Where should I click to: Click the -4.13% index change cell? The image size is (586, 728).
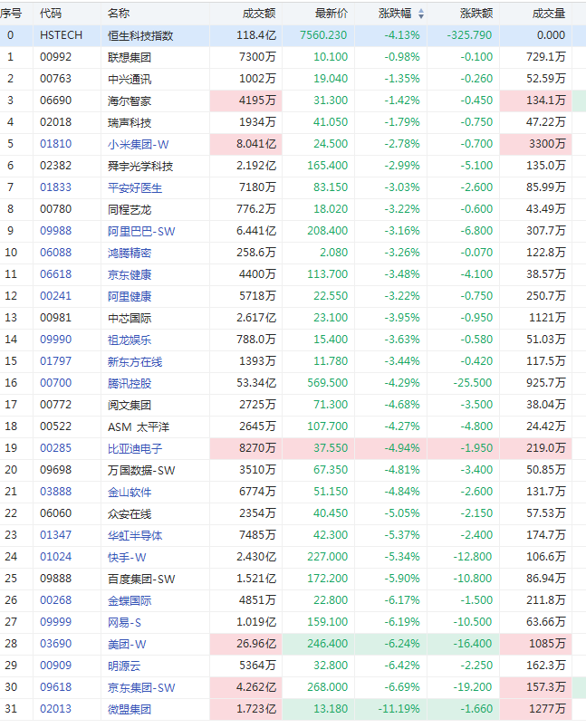pyautogui.click(x=402, y=35)
